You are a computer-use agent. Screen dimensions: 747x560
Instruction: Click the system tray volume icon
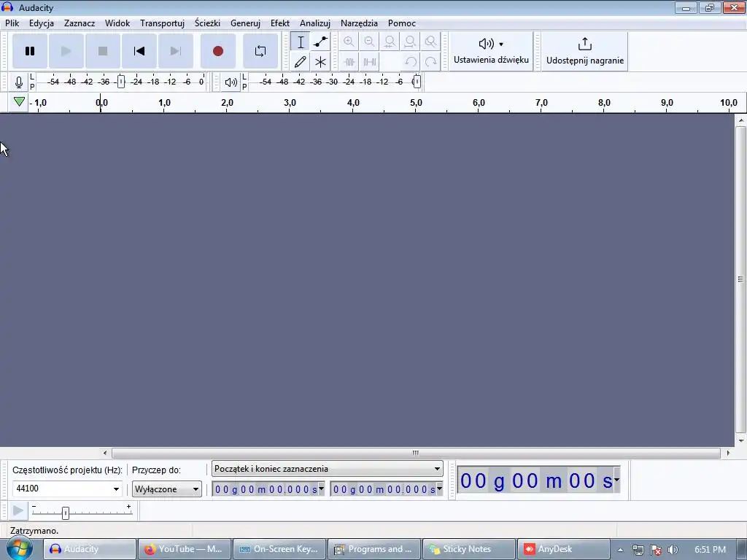tap(673, 550)
